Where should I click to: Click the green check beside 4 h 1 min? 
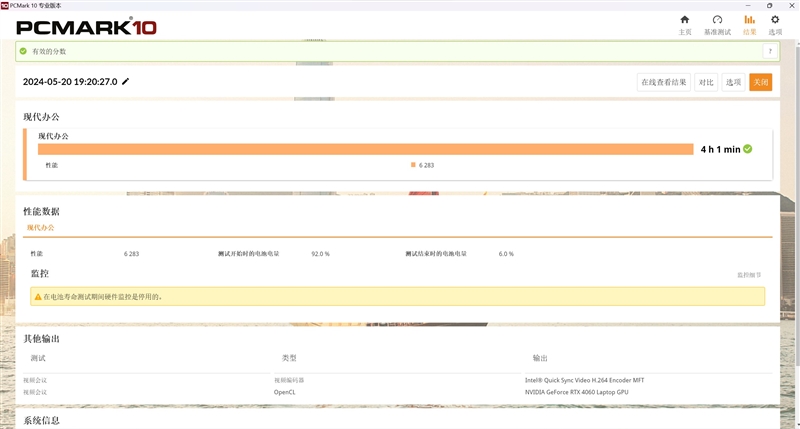(x=747, y=149)
